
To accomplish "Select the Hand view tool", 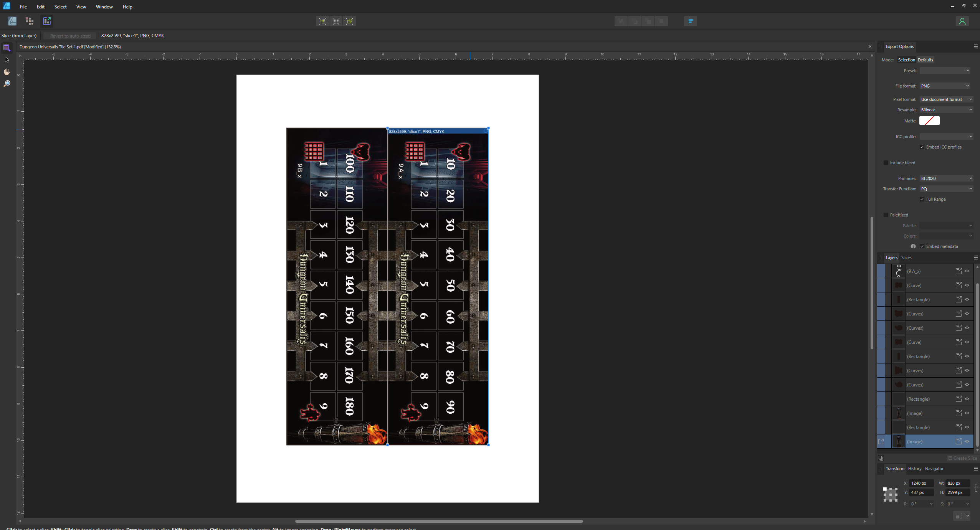I will pyautogui.click(x=7, y=72).
